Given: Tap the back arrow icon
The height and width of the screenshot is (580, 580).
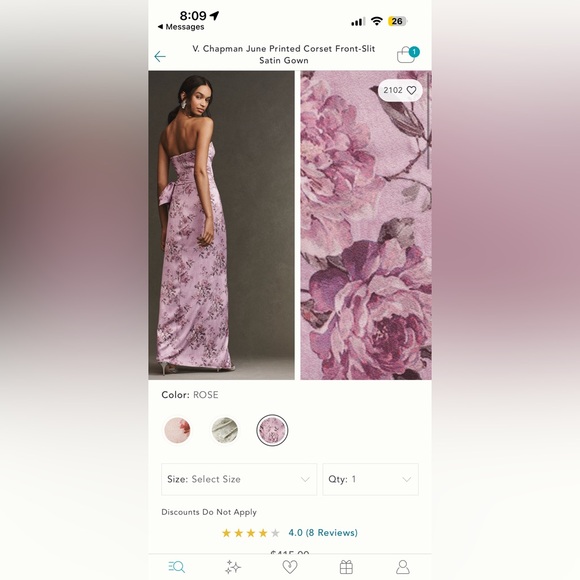Looking at the screenshot, I should (x=160, y=57).
